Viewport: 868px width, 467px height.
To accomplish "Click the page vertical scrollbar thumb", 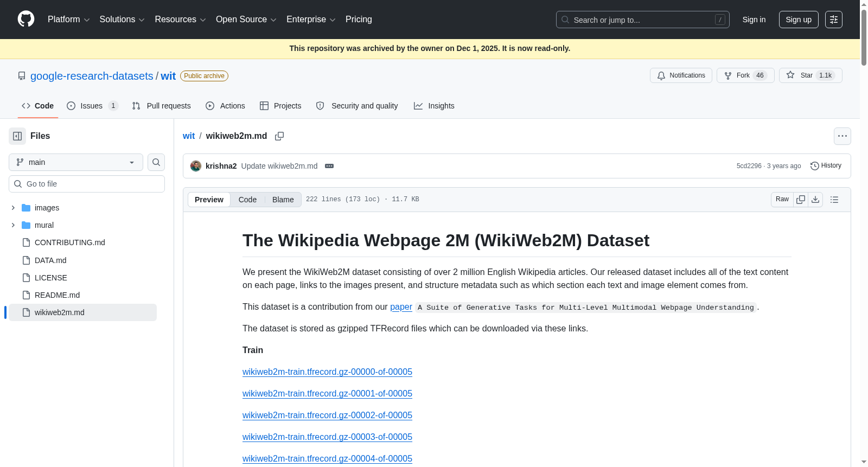I will (x=864, y=37).
